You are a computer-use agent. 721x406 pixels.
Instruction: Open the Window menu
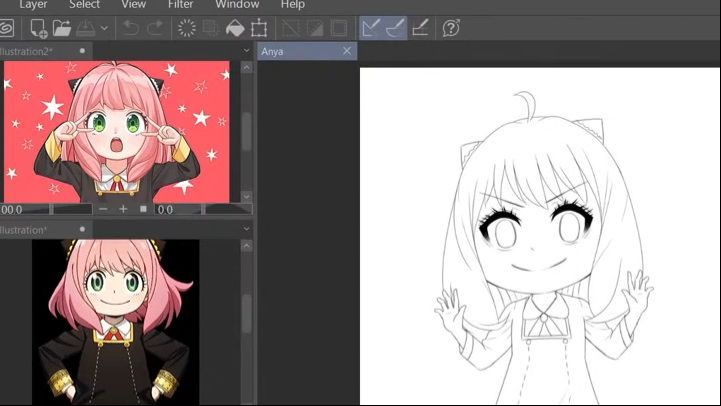[237, 5]
